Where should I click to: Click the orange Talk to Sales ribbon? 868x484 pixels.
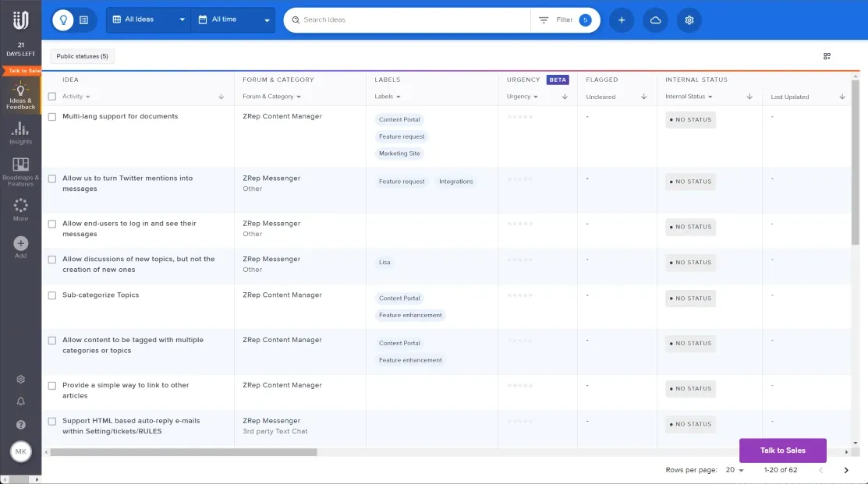tap(22, 71)
